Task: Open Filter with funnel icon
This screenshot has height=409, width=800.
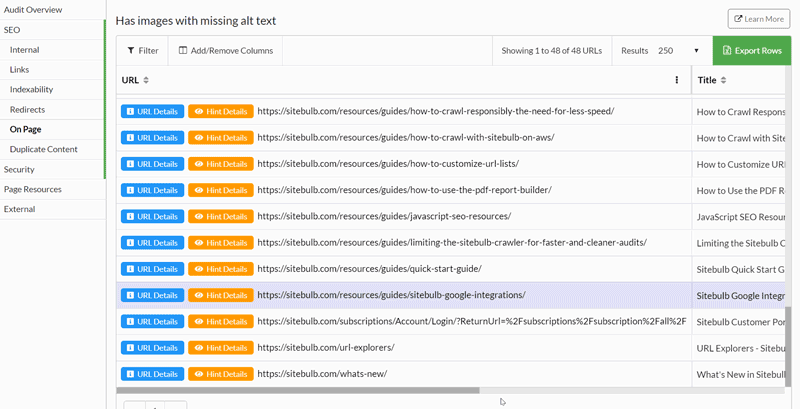Action: click(x=142, y=50)
